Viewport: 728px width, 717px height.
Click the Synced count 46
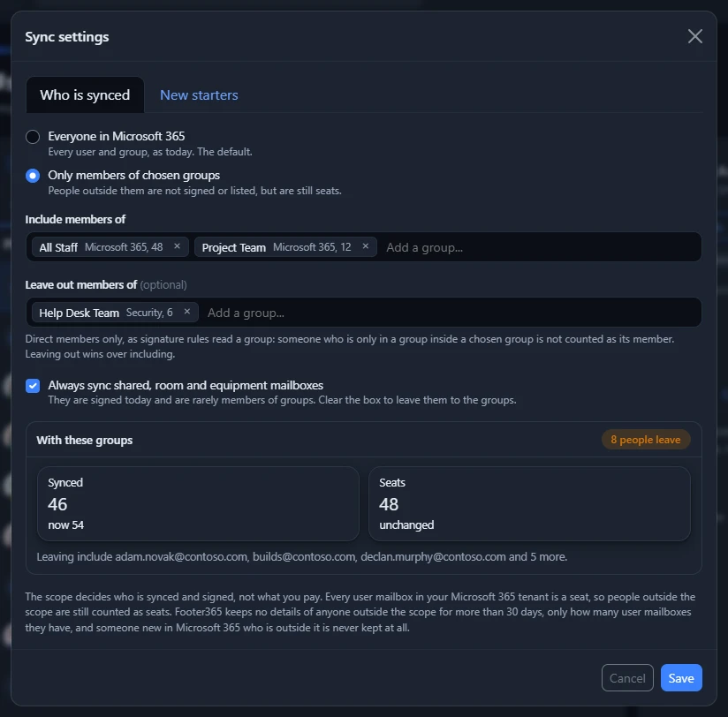(x=57, y=504)
